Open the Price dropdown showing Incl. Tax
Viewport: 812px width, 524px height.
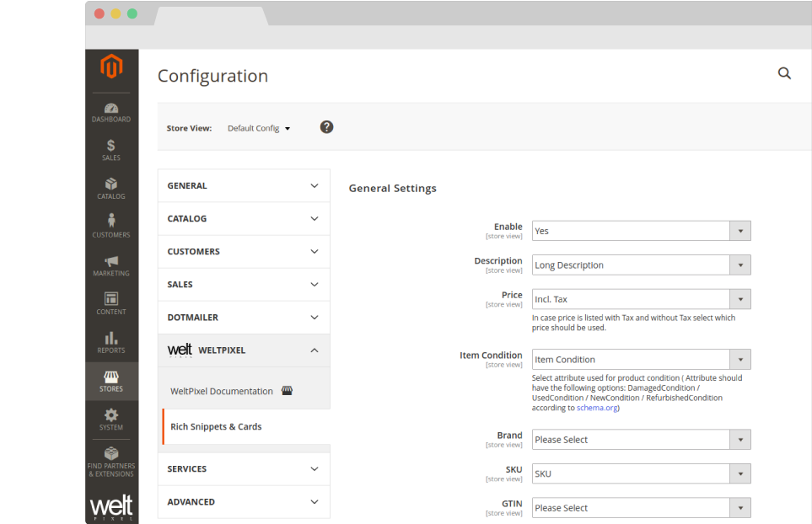coord(641,299)
